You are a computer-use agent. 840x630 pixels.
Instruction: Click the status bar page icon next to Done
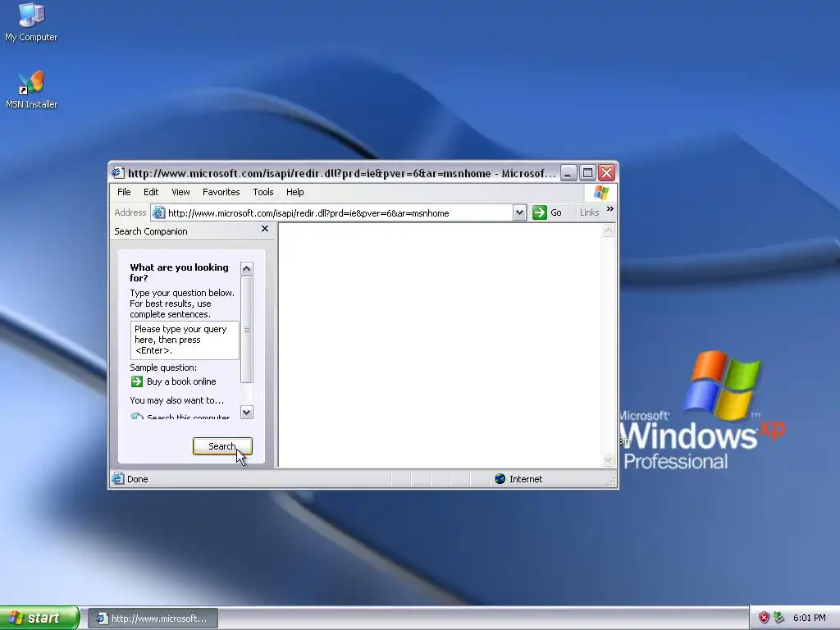pyautogui.click(x=117, y=478)
